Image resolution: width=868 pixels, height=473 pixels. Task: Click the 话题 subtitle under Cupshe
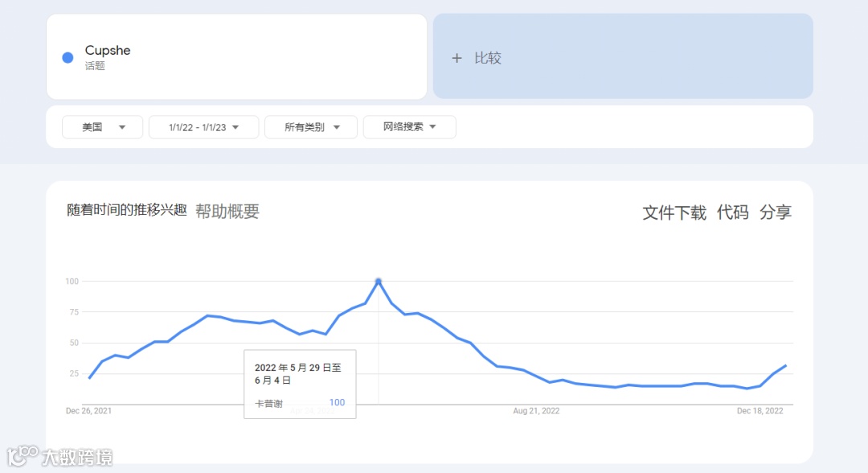(x=95, y=66)
